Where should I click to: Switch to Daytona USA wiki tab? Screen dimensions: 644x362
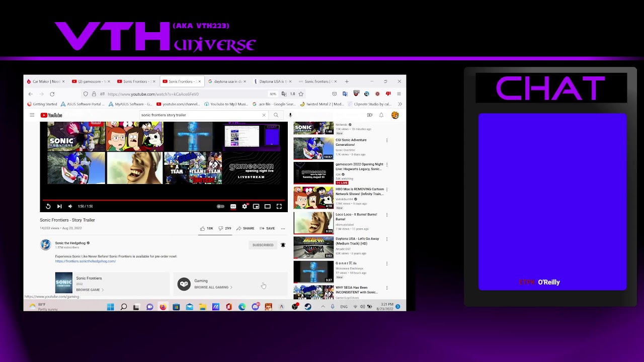(272, 81)
